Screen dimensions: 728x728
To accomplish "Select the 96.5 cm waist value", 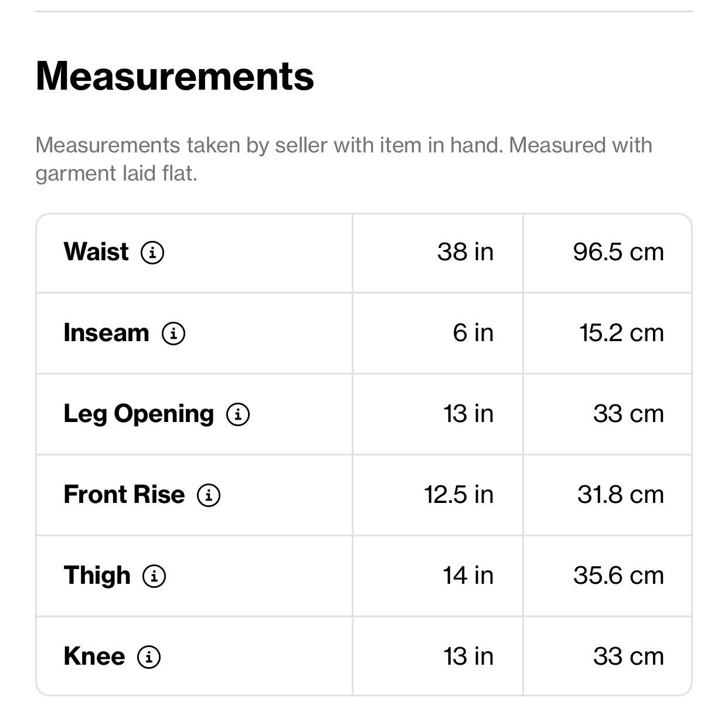I will (x=619, y=252).
